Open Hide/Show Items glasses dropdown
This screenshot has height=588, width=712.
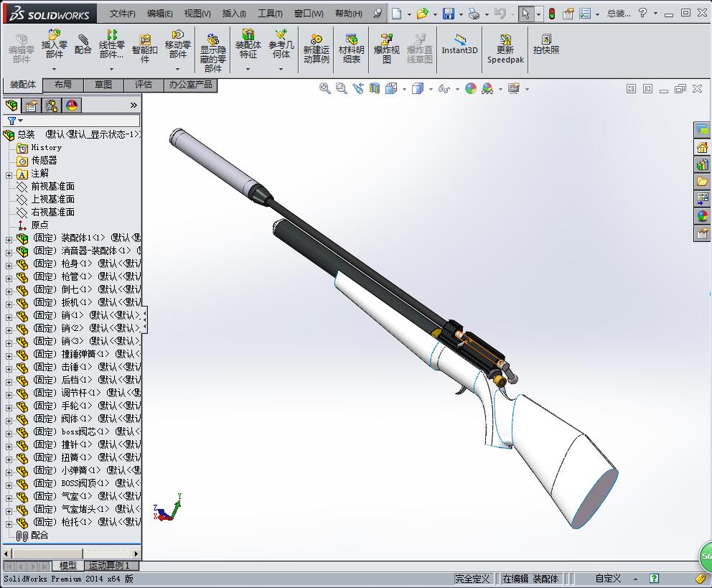point(457,89)
